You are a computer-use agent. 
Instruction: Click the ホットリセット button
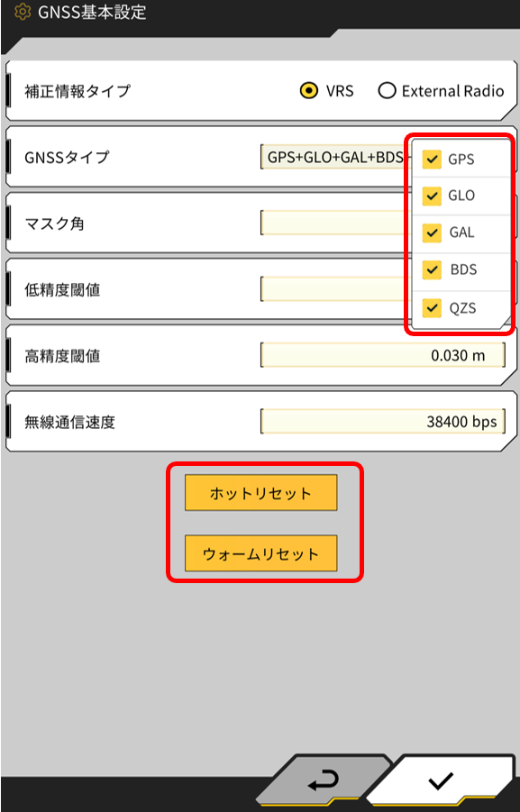[261, 493]
